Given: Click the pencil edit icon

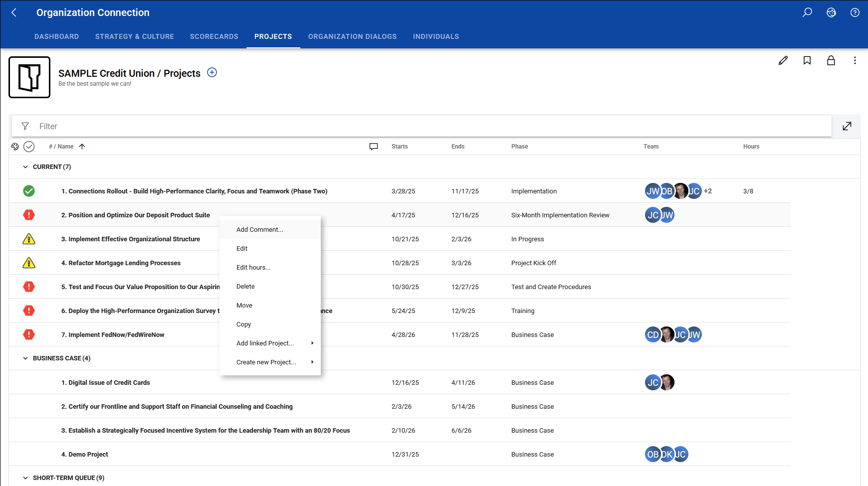Looking at the screenshot, I should (x=783, y=60).
